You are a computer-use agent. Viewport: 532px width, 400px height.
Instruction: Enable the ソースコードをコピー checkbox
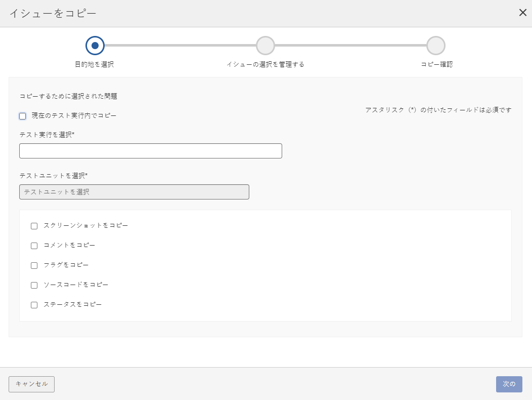pos(34,285)
